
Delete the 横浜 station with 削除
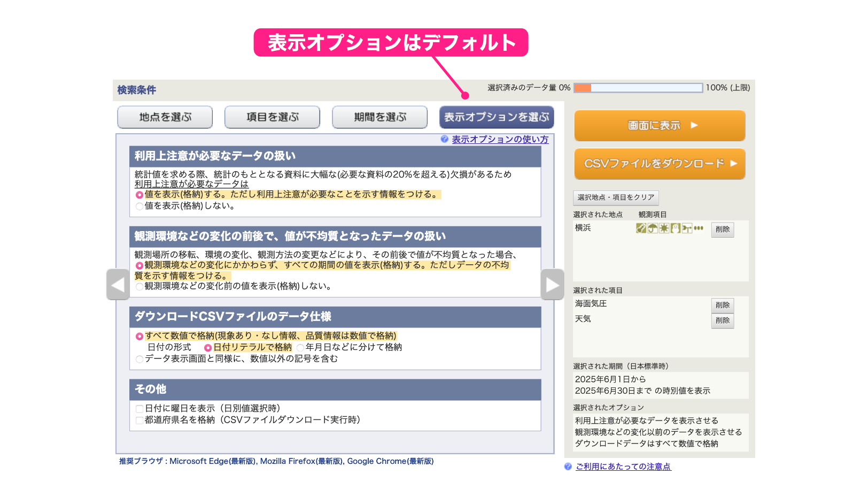pyautogui.click(x=723, y=230)
